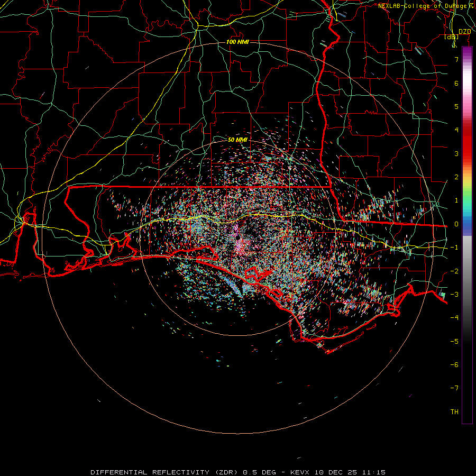This screenshot has height=476, width=476.
Task: Click the -3 value on the color scale
Action: [x=454, y=295]
